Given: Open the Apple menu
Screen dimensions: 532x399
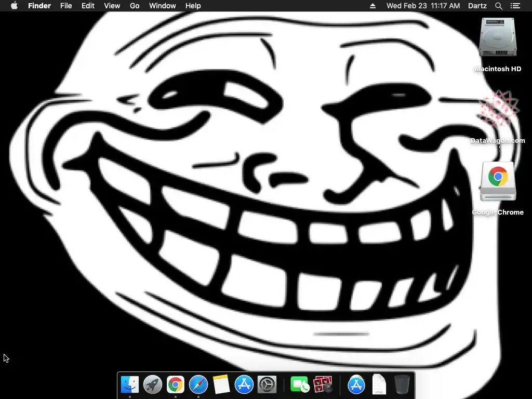Looking at the screenshot, I should [14, 6].
